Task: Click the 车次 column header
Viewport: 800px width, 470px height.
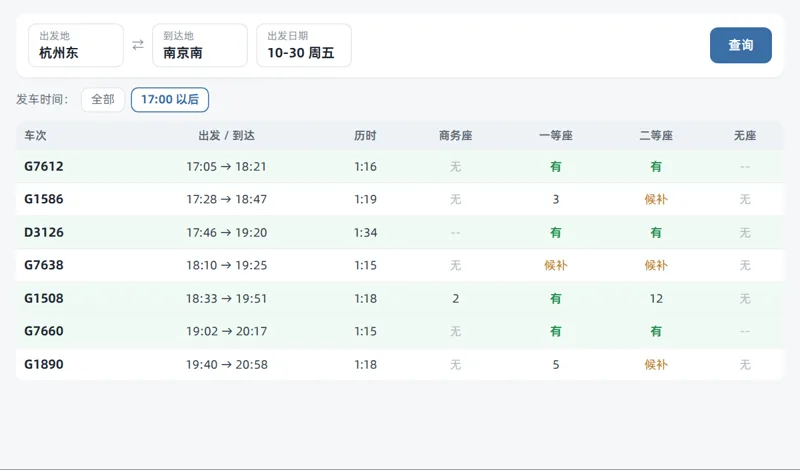Action: [x=35, y=135]
